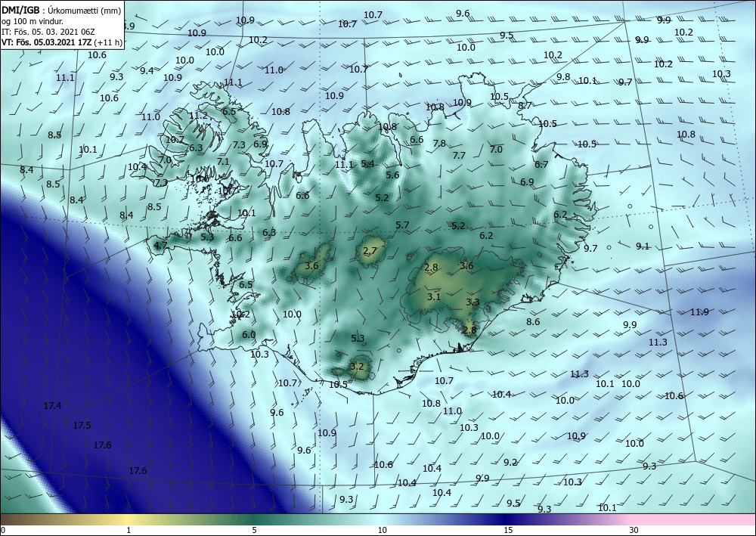Click the 7.7 value in north Iceland
The width and height of the screenshot is (756, 536).
tap(459, 155)
